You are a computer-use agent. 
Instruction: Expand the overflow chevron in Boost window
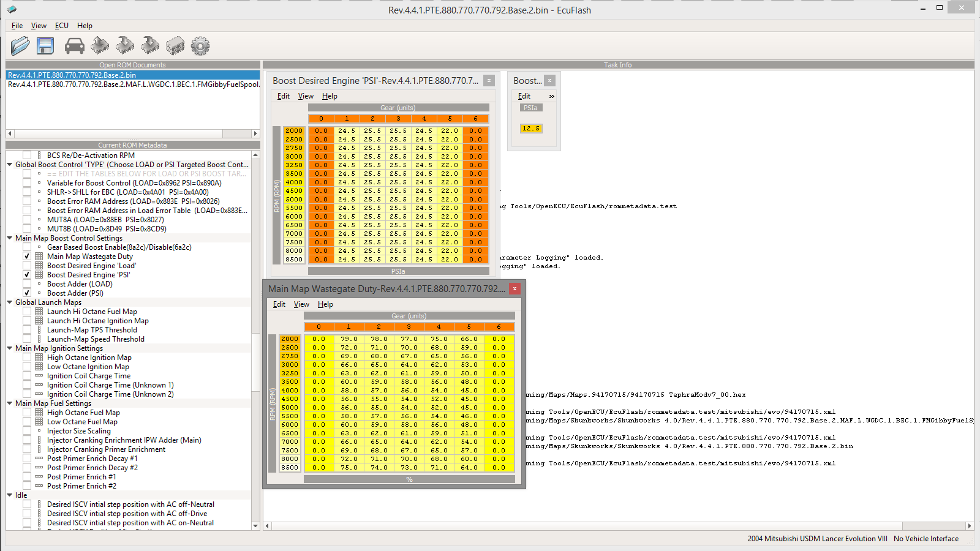(551, 96)
